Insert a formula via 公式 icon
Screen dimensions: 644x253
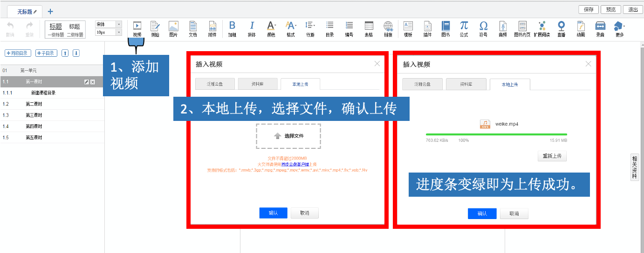(x=464, y=26)
